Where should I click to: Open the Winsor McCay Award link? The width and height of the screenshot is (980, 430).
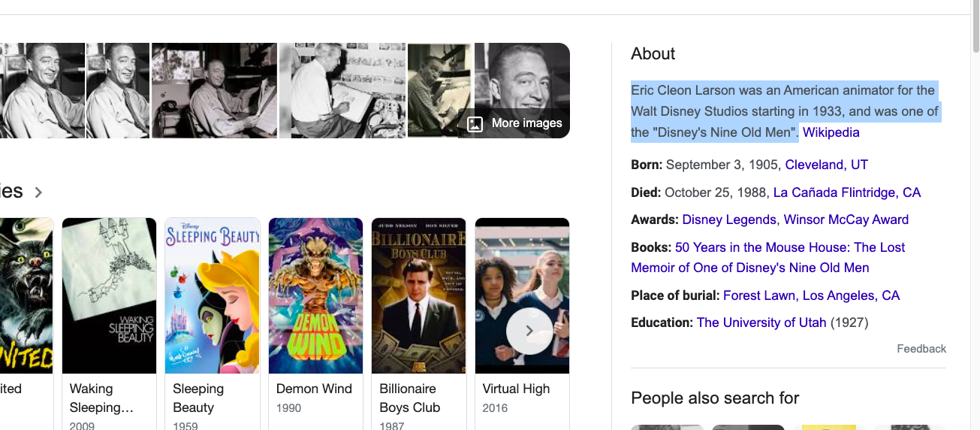pos(846,220)
